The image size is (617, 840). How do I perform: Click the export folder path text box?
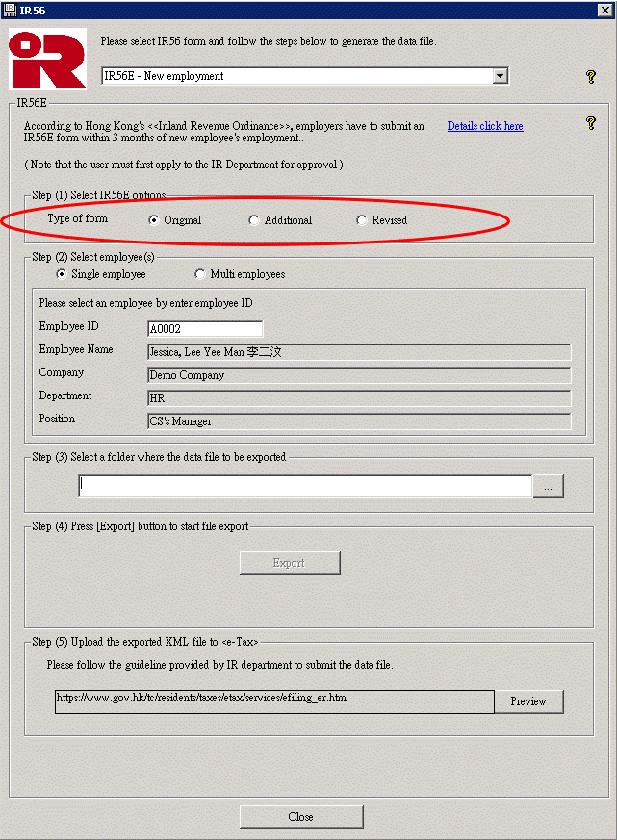(305, 487)
